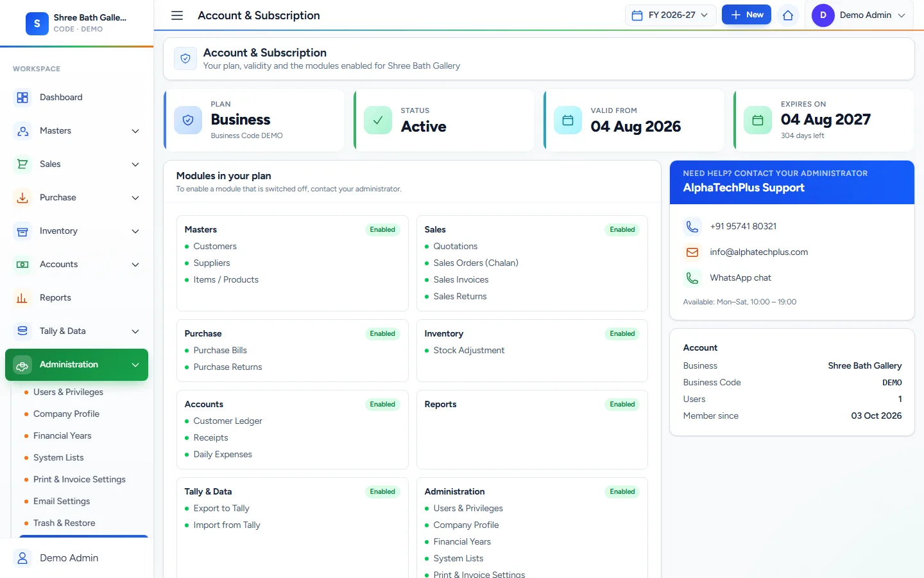The width and height of the screenshot is (924, 578).
Task: Click the Masters people icon
Action: pos(22,131)
